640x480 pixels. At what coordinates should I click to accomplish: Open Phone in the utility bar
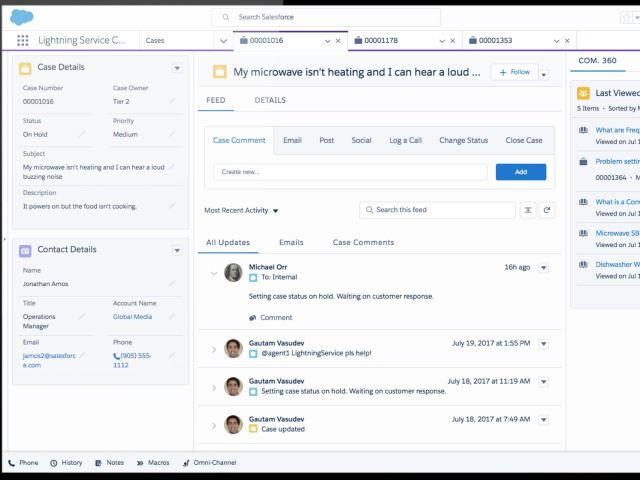coord(23,463)
